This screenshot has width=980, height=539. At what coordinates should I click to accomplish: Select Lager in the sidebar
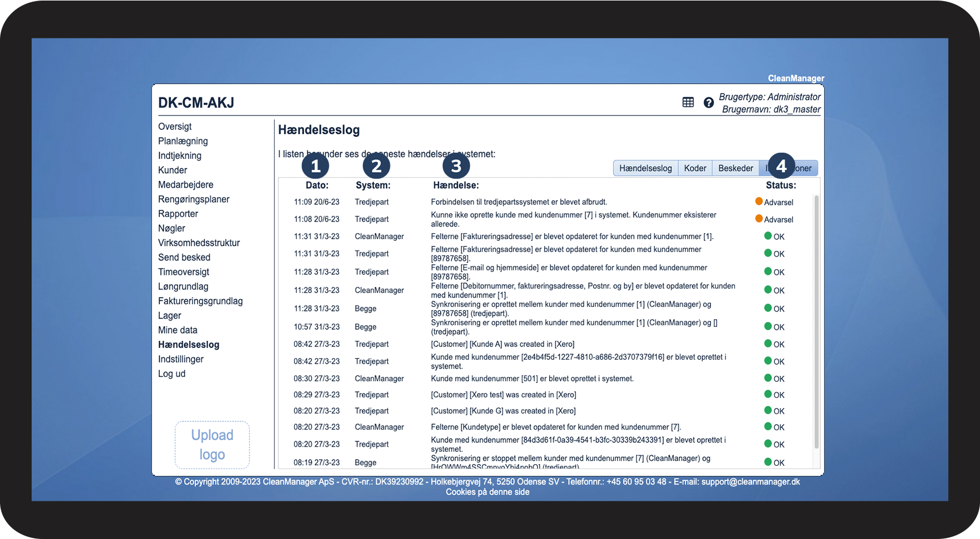click(169, 315)
